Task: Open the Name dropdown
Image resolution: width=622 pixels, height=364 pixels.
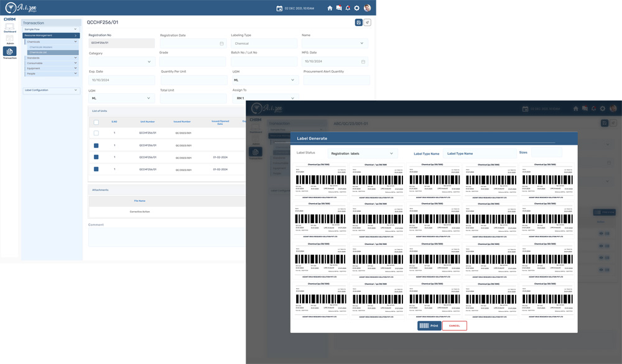Action: pyautogui.click(x=335, y=43)
